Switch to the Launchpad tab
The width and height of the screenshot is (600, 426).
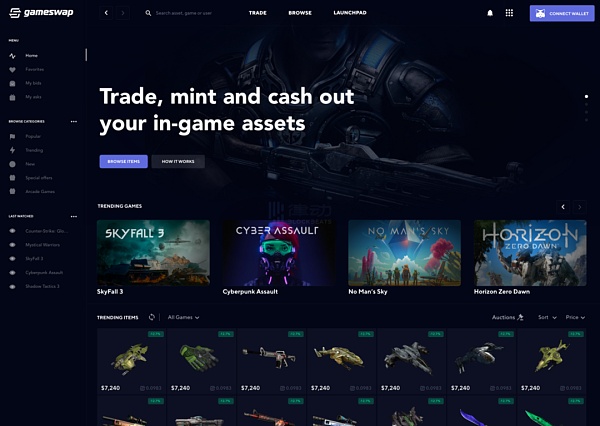tap(350, 13)
